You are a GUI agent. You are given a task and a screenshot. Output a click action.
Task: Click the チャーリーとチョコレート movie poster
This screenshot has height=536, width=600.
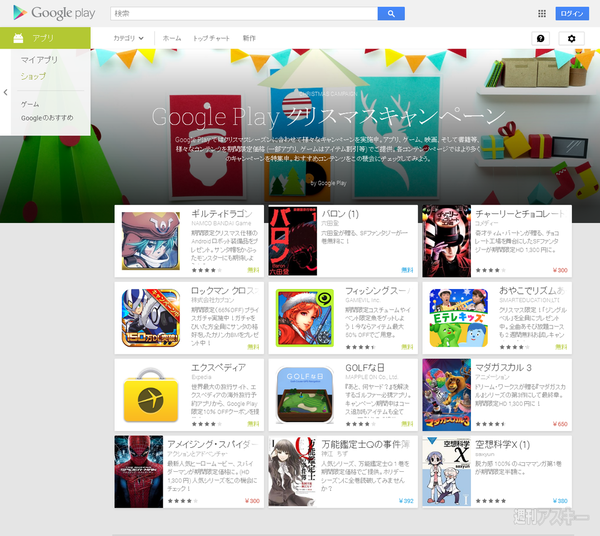pos(447,241)
